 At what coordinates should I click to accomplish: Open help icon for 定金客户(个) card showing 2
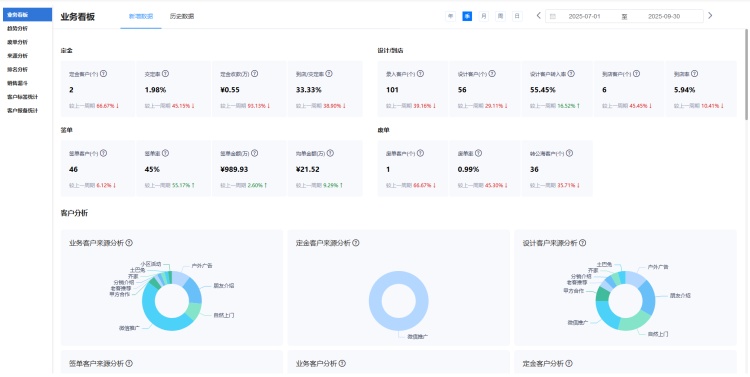click(x=103, y=74)
